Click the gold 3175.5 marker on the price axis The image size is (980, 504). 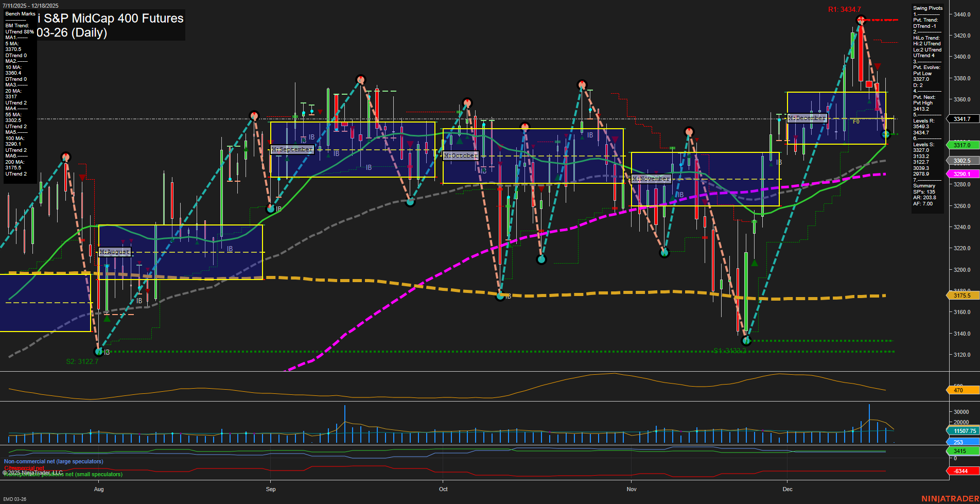click(x=961, y=296)
